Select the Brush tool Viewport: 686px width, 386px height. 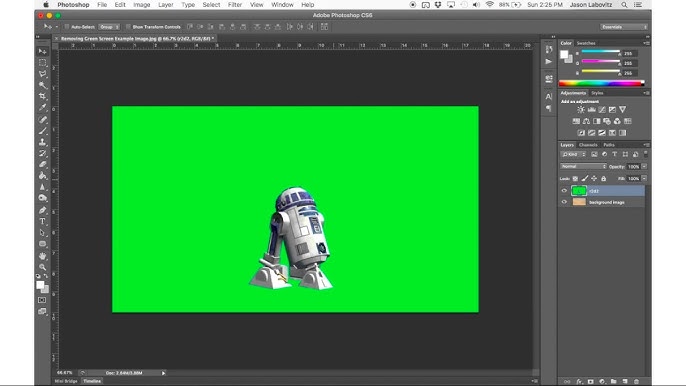point(42,131)
